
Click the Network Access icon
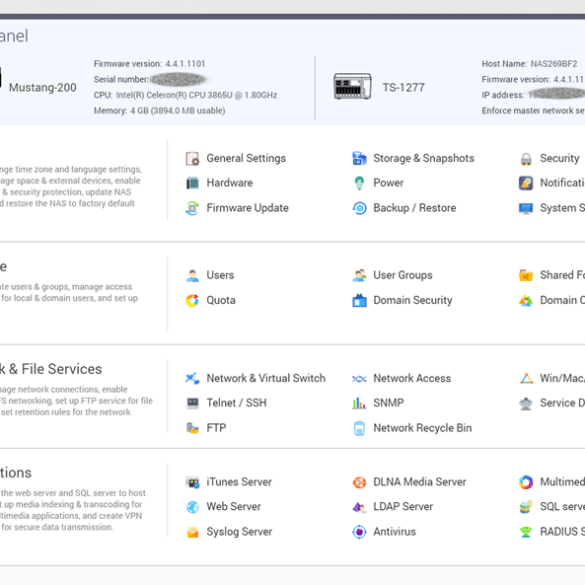click(x=359, y=379)
